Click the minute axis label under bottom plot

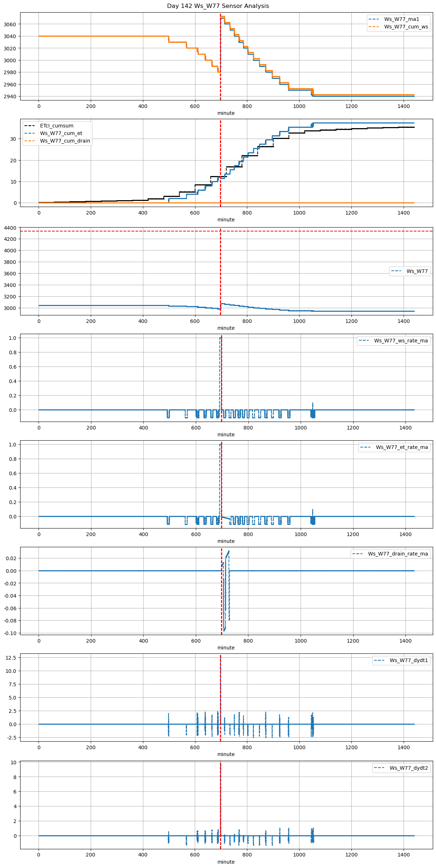point(226,862)
